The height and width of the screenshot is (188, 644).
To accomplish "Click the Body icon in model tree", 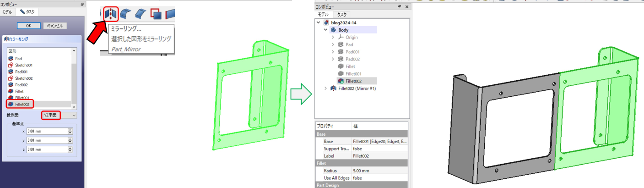I will tap(333, 30).
